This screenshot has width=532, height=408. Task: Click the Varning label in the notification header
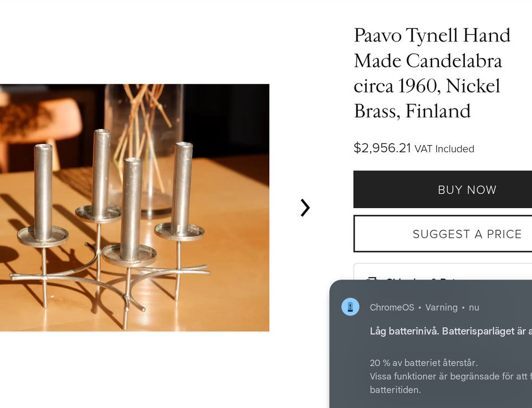(x=442, y=307)
